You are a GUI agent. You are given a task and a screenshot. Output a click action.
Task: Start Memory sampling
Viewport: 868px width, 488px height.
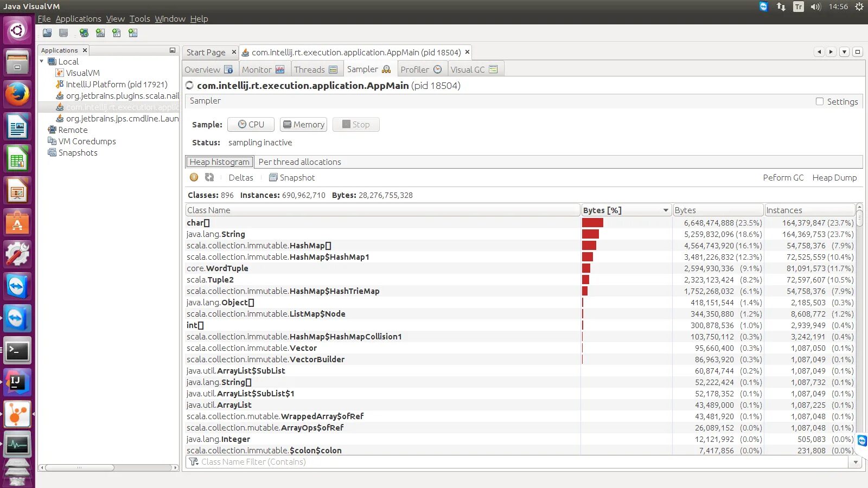click(303, 124)
